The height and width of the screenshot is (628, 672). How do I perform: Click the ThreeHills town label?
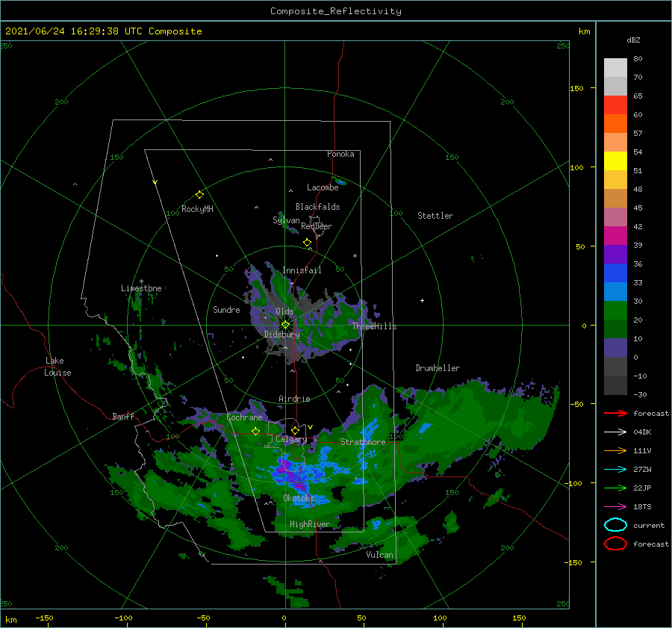[x=375, y=326]
